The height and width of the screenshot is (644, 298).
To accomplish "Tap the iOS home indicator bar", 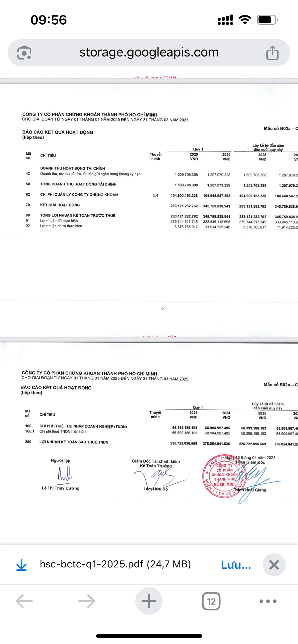I will (x=149, y=636).
